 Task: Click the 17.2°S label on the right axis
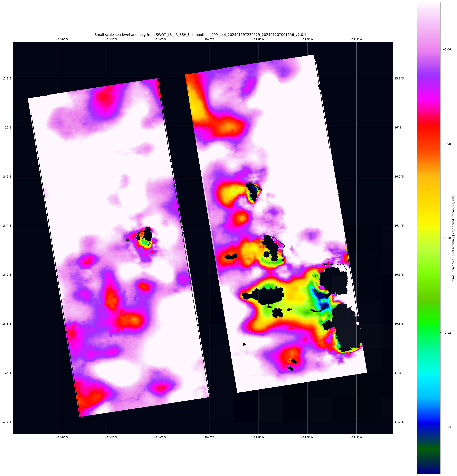399,422
